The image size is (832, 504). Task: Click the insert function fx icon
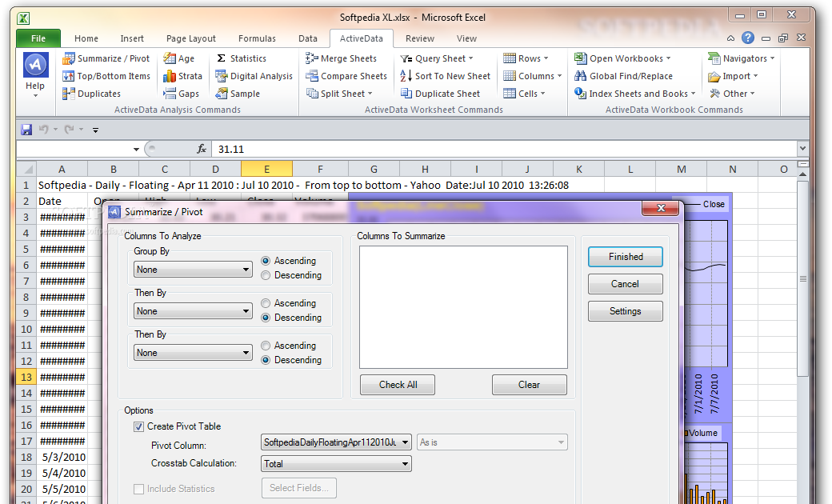202,149
